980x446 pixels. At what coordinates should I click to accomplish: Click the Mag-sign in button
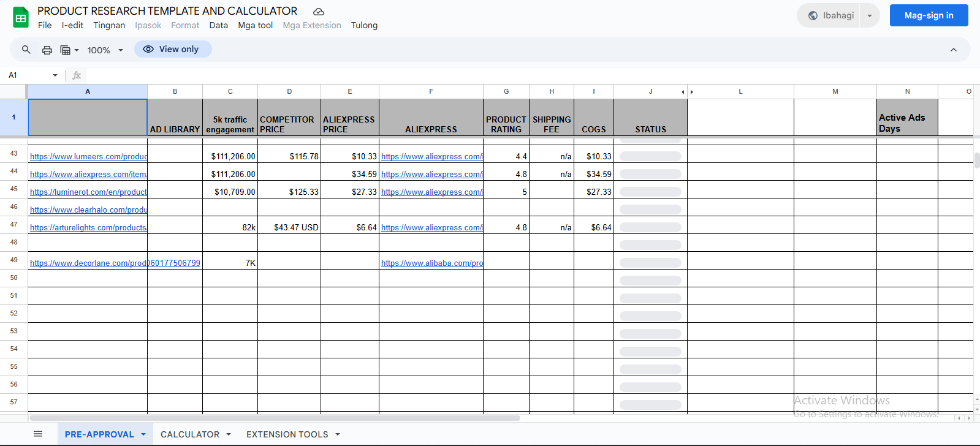[x=929, y=15]
